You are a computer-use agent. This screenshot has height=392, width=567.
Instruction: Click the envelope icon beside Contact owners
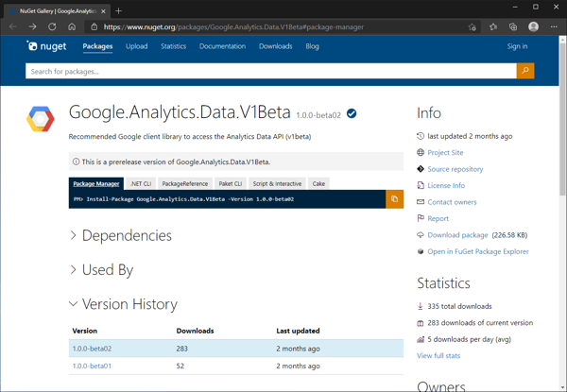tap(421, 201)
